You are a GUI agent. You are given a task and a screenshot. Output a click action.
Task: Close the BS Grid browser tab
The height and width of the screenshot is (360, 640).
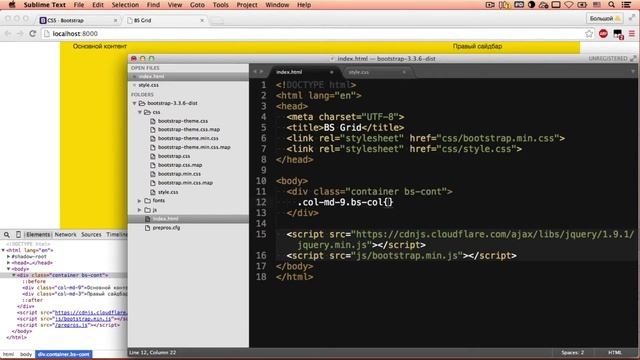202,20
